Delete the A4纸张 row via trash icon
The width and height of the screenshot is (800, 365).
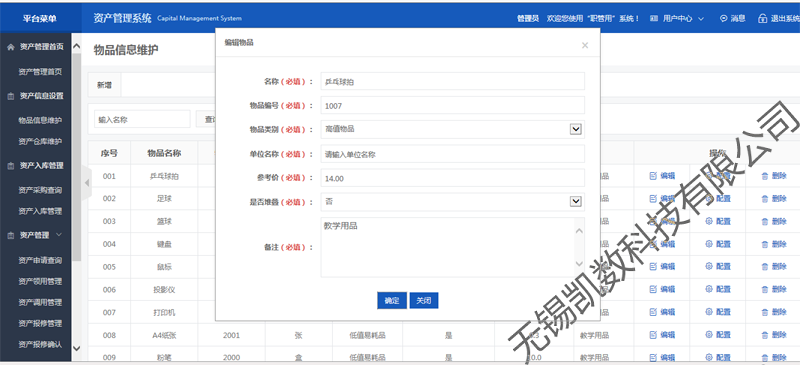point(765,335)
